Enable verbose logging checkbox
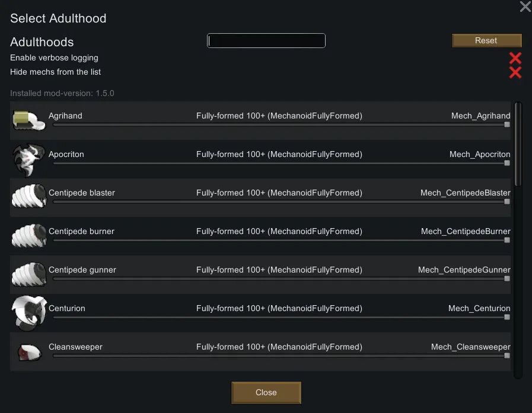 (x=515, y=58)
